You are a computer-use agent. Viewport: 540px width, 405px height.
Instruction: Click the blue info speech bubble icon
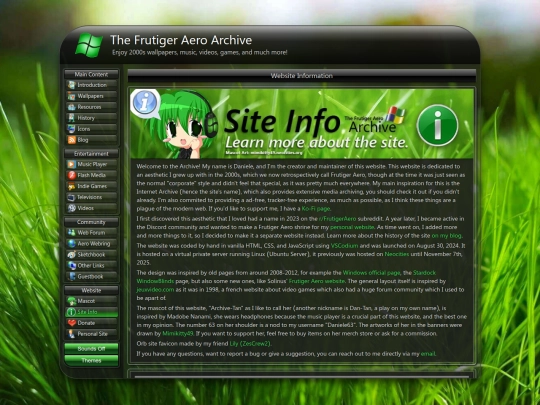145,103
